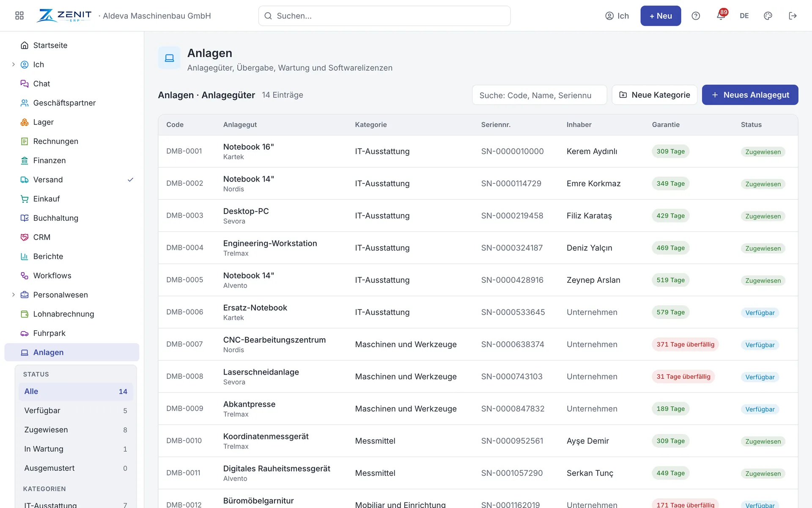The height and width of the screenshot is (508, 812).
Task: Open the help question mark icon
Action: coord(696,16)
